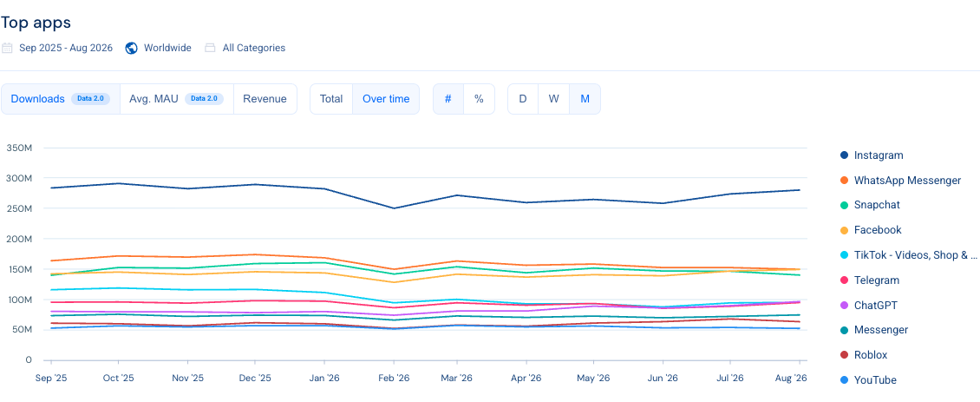The width and height of the screenshot is (980, 402).
Task: Toggle the Messenger legend dot
Action: click(845, 330)
